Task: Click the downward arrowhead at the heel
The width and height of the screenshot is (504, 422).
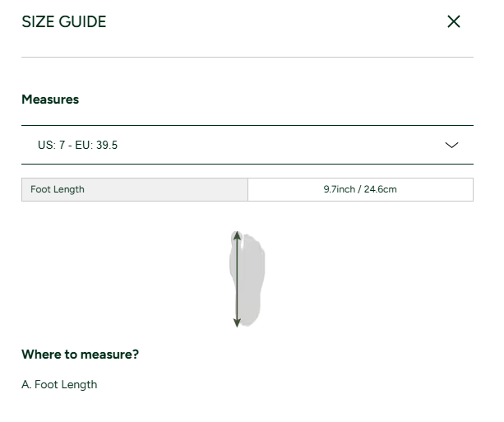Action: [237, 322]
